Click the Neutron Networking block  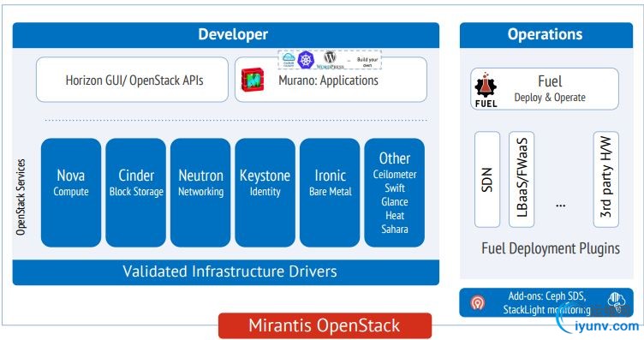pyautogui.click(x=200, y=193)
